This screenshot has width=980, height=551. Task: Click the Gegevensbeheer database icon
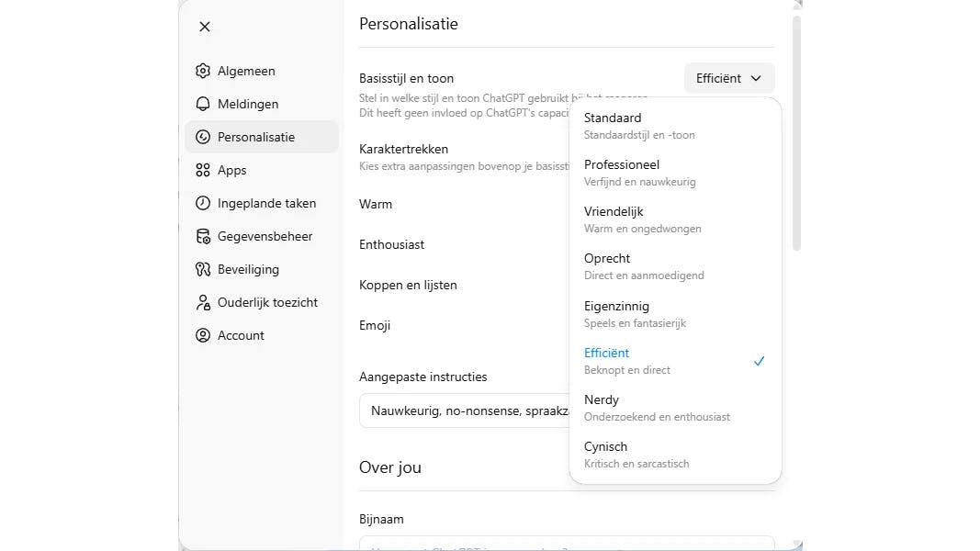[203, 236]
